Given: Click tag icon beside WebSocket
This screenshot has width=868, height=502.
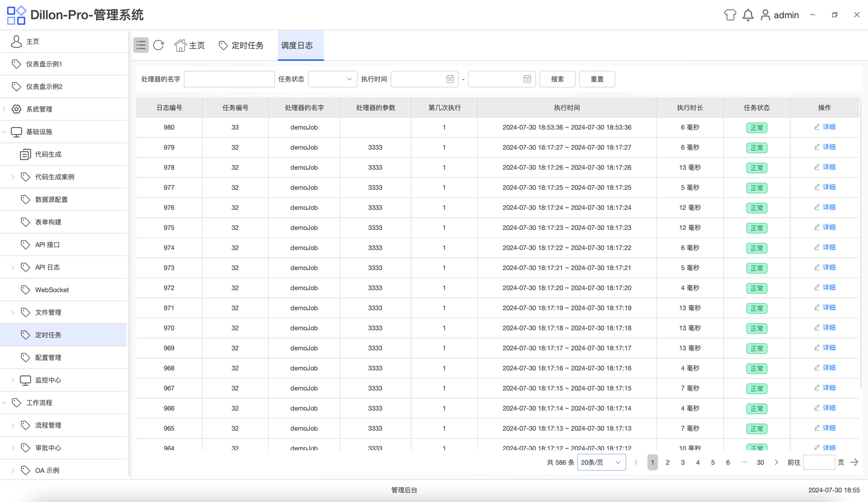Looking at the screenshot, I should (25, 290).
